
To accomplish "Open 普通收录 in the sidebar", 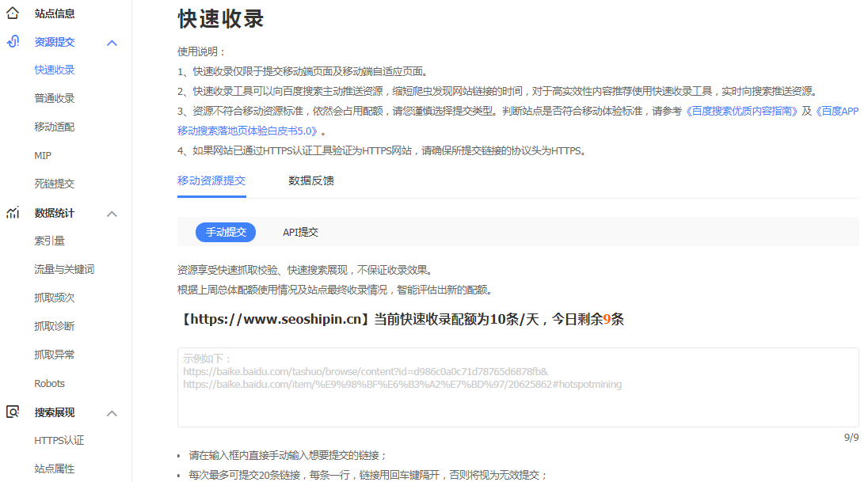I will pyautogui.click(x=55, y=98).
